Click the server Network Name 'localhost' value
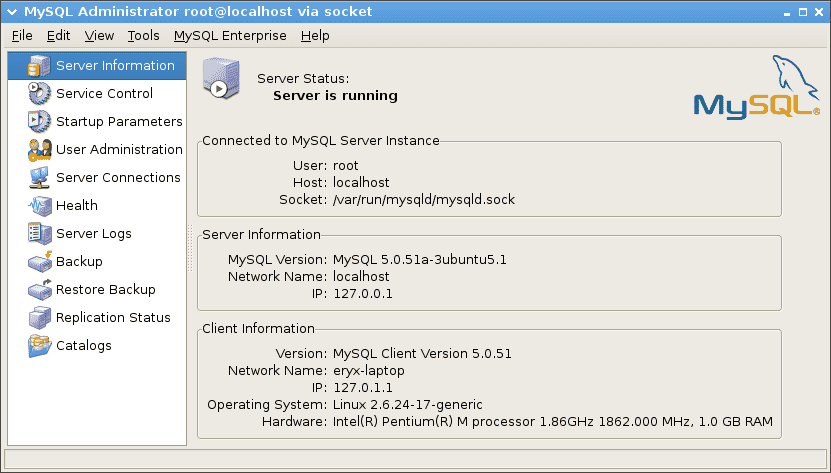Screen dimensions: 831x473 click(361, 277)
